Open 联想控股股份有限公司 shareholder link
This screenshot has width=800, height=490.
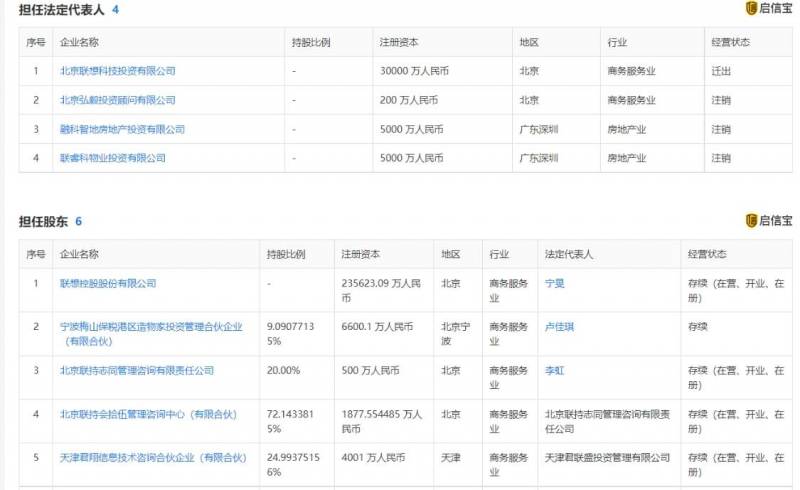coord(108,283)
